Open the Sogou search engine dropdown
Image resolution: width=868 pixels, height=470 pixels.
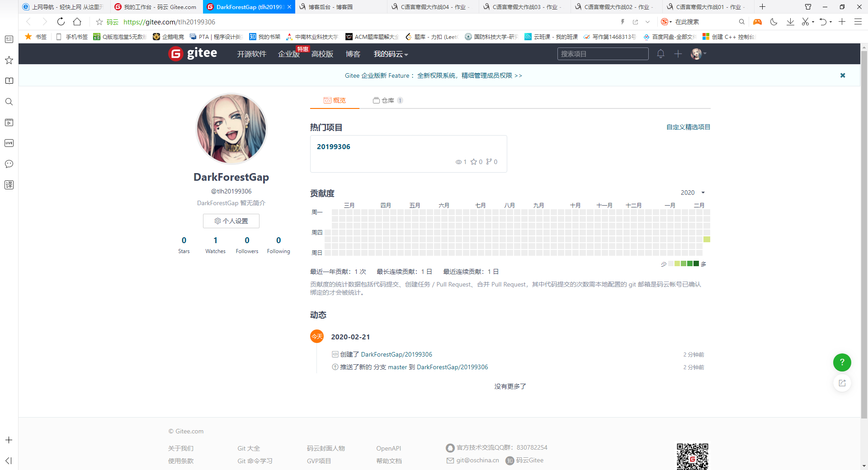click(666, 22)
